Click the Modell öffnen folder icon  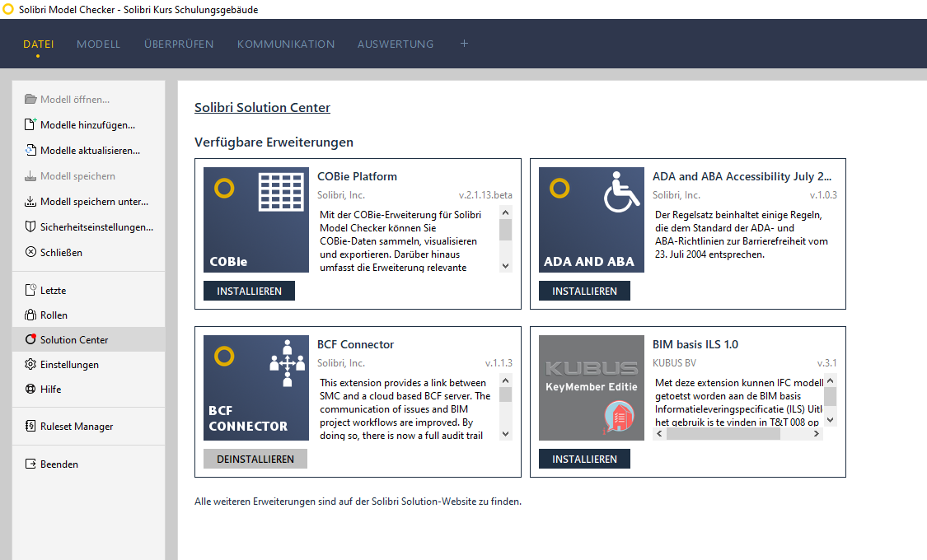click(30, 100)
